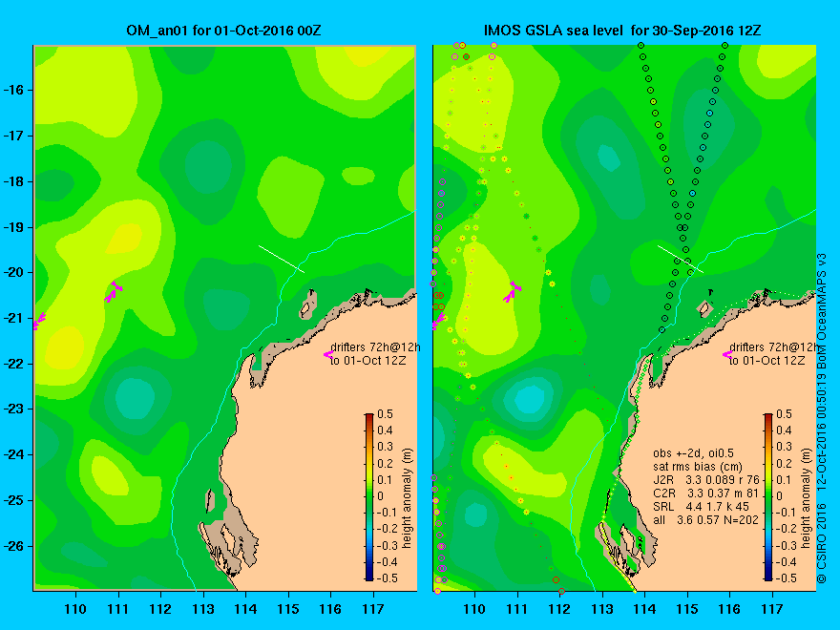Click latitude label -20
This screenshot has height=630, width=840.
click(14, 273)
